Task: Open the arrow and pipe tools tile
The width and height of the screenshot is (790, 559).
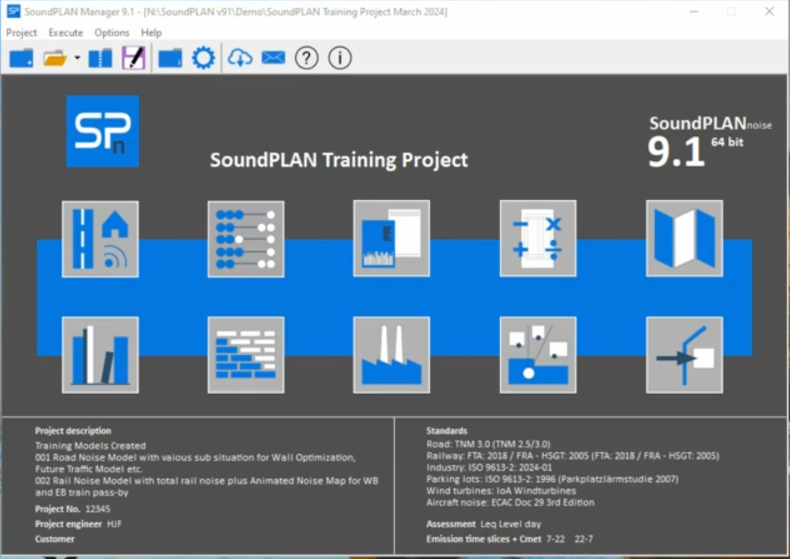Action: [x=685, y=355]
